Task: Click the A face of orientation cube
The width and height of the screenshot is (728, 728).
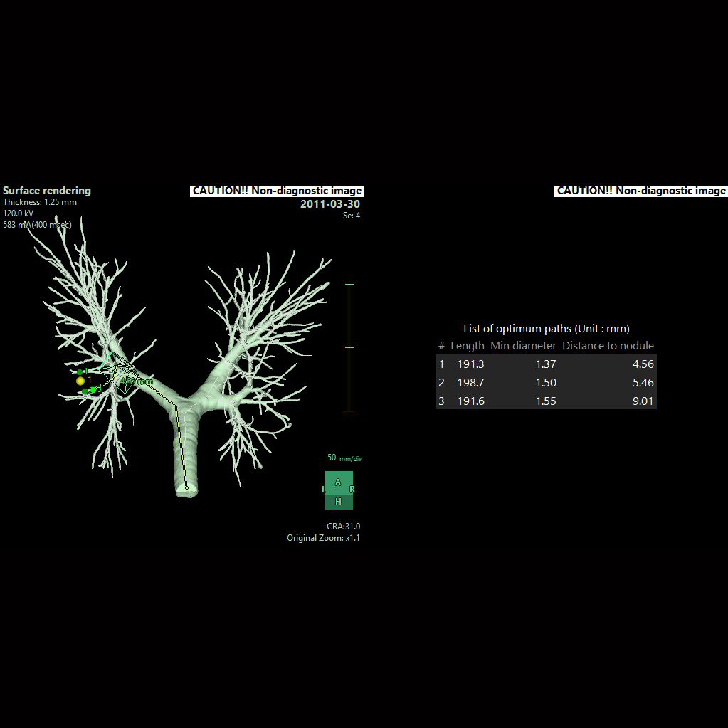Action: [338, 482]
